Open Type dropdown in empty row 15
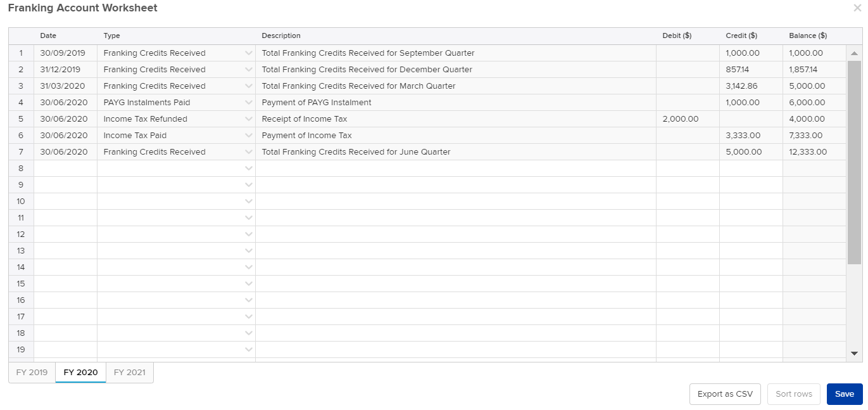Viewport: 868px width, 410px height. pos(249,284)
